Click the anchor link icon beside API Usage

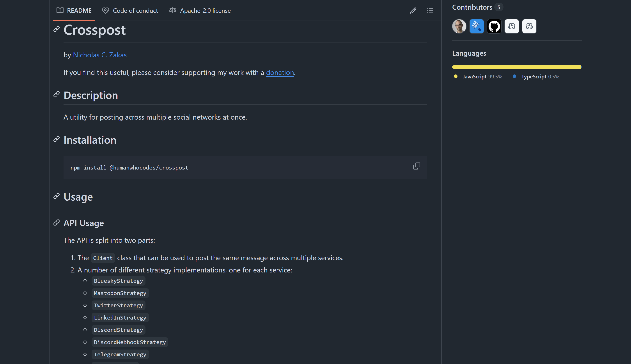[57, 223]
